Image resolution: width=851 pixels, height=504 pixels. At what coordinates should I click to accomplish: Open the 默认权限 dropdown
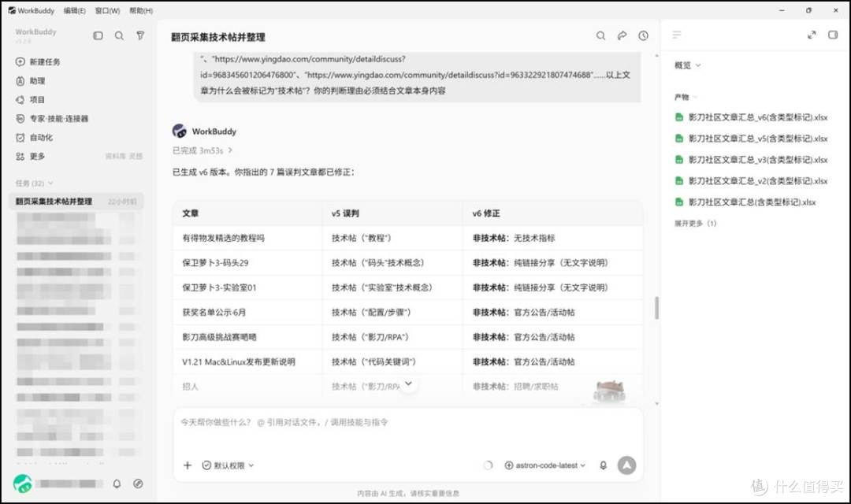[228, 465]
